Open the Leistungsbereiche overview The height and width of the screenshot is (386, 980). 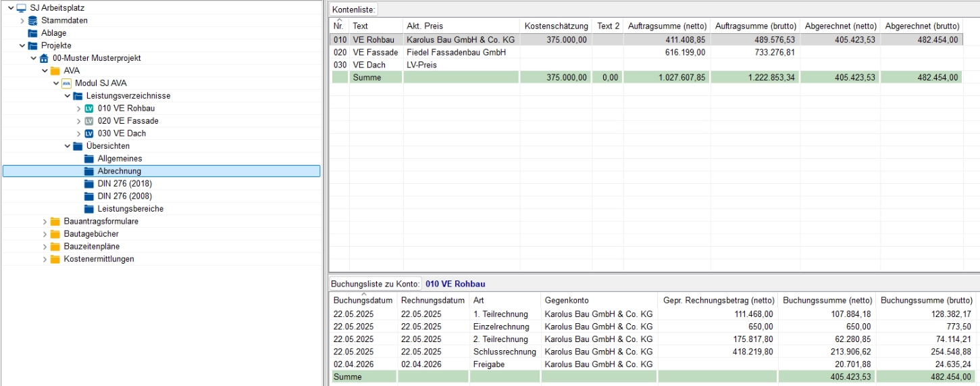point(130,209)
